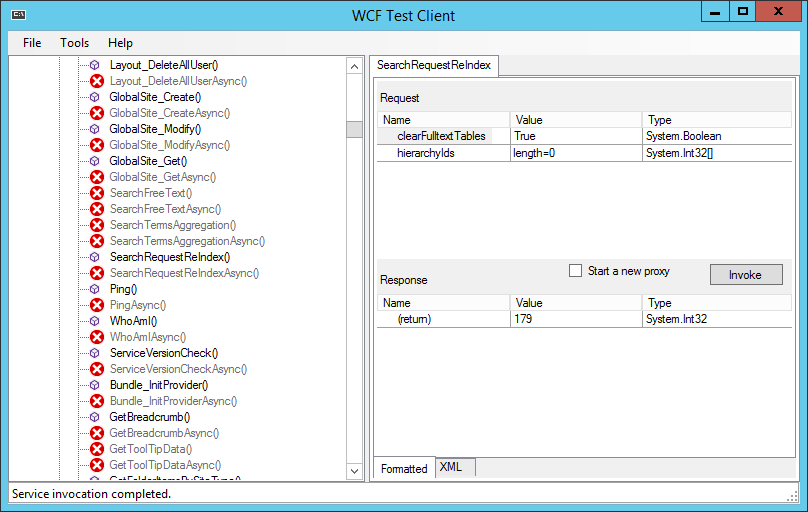Click the operation icon beside WhoAmI()
808x512 pixels.
[x=95, y=321]
